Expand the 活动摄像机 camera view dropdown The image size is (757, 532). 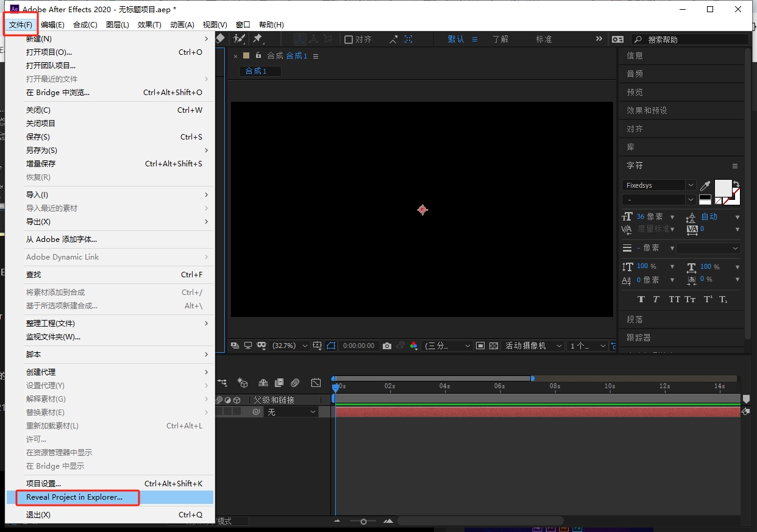533,346
